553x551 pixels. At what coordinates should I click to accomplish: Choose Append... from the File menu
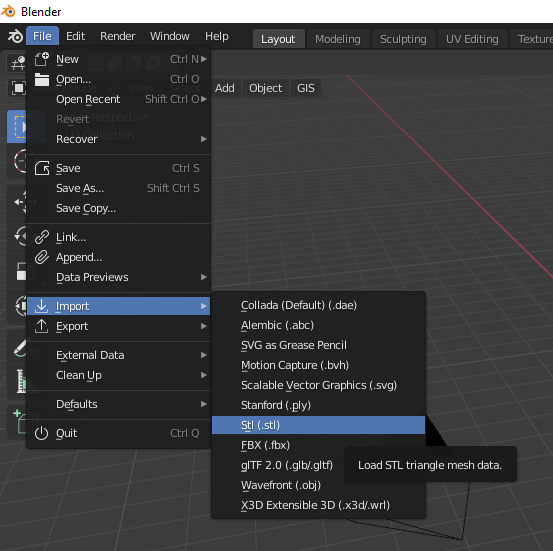(x=119, y=258)
